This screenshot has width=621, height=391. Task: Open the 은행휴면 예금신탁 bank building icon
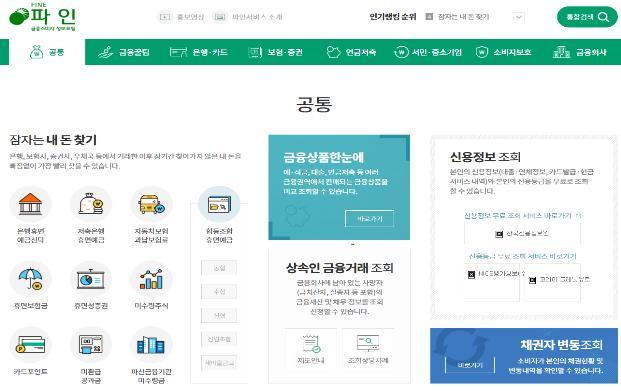point(30,204)
